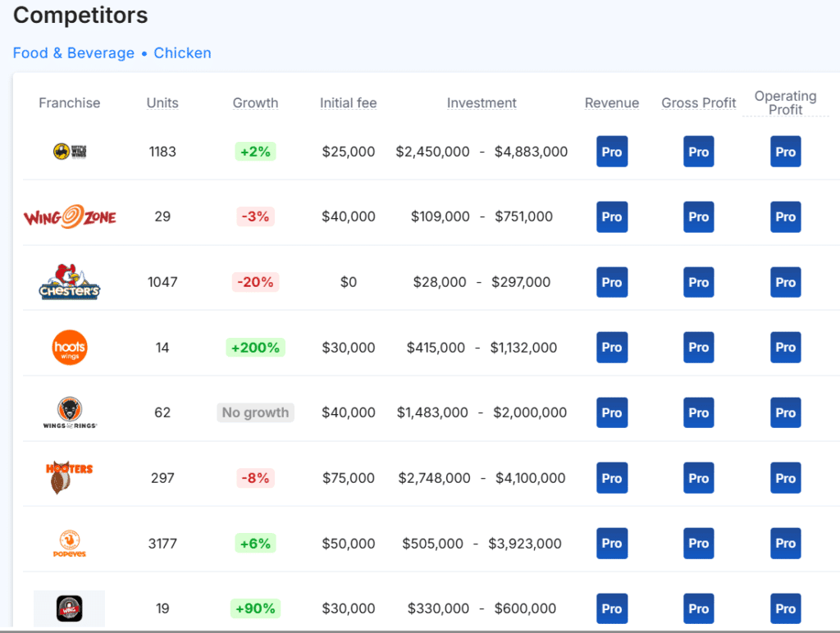Image resolution: width=840 pixels, height=633 pixels.
Task: Sort by the Initial fee column header
Action: pos(348,102)
